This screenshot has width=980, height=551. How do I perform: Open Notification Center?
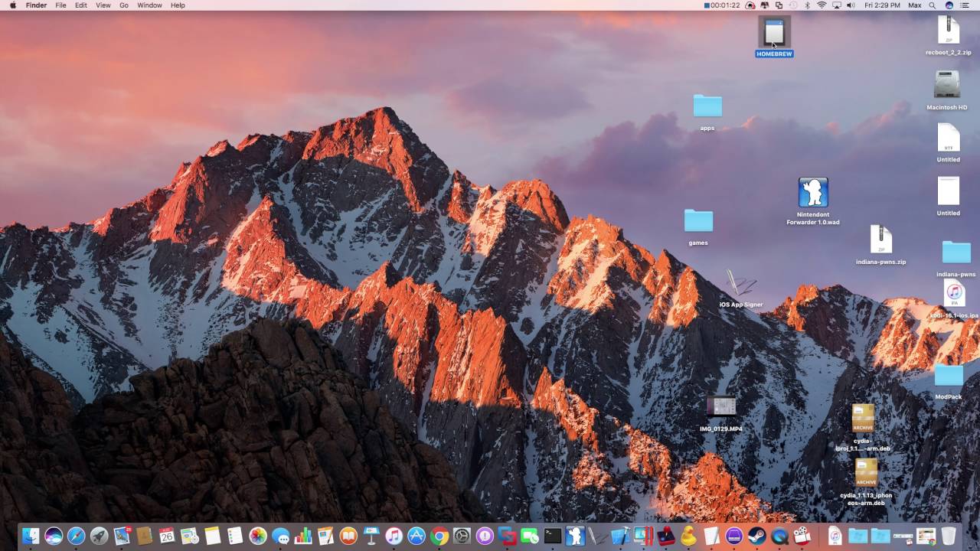[x=965, y=5]
